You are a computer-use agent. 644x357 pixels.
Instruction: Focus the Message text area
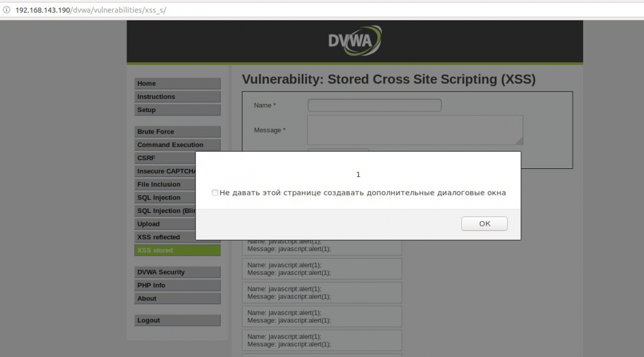pyautogui.click(x=415, y=130)
